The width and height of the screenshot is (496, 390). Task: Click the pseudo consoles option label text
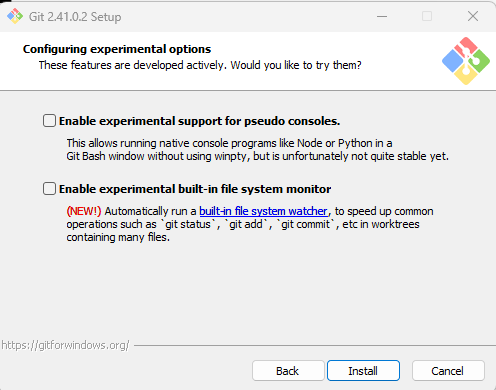point(199,121)
